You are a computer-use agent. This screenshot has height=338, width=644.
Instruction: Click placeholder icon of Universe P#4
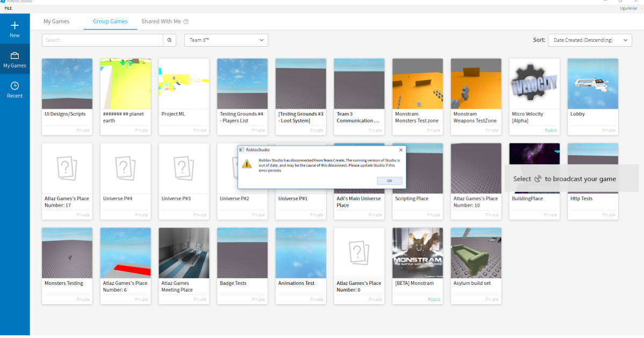(x=126, y=168)
